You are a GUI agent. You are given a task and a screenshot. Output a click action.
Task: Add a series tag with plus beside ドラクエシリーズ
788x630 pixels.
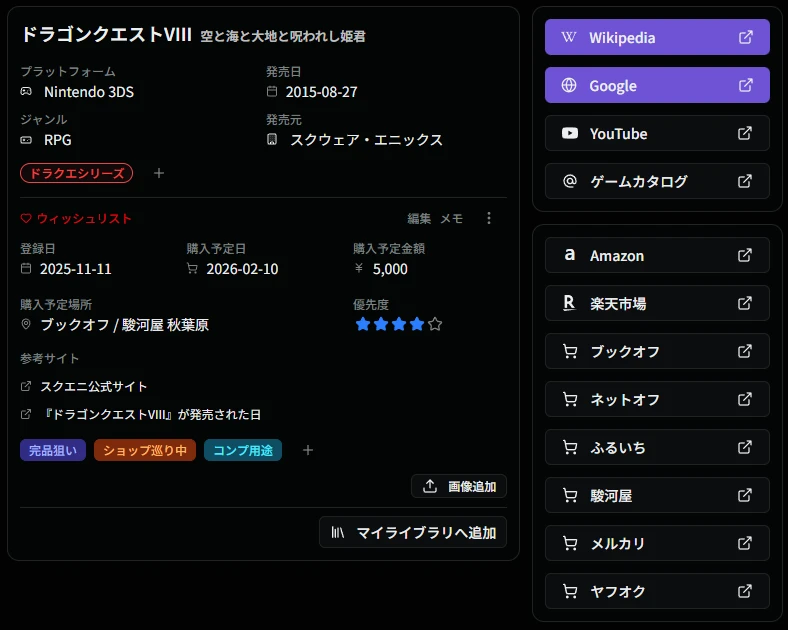coord(159,173)
